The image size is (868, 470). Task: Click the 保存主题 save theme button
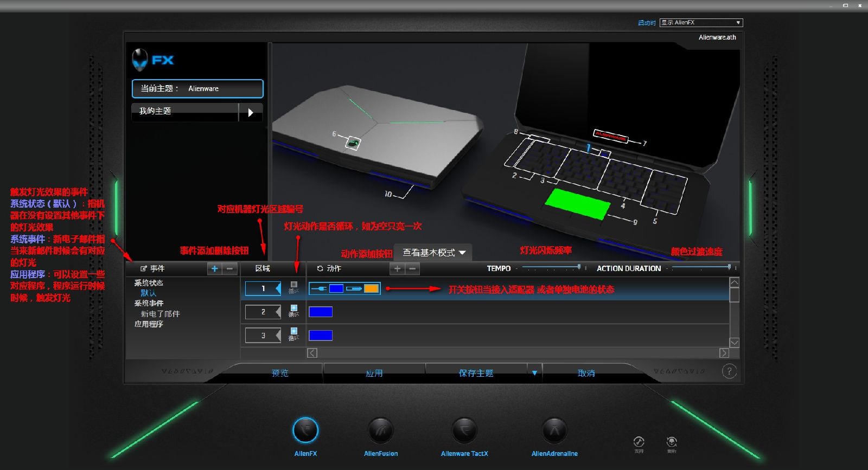pyautogui.click(x=476, y=373)
